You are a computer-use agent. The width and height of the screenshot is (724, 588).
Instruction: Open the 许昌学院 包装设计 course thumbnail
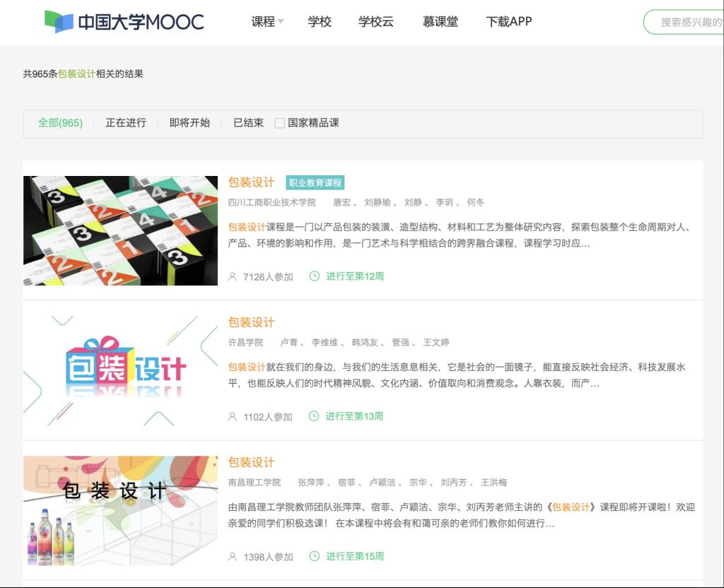pyautogui.click(x=120, y=370)
